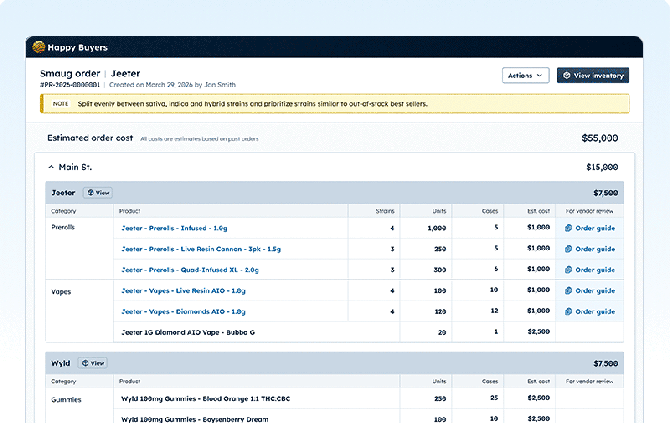670x423 pixels.
Task: Click the View button next to Wyld
Action: click(93, 363)
